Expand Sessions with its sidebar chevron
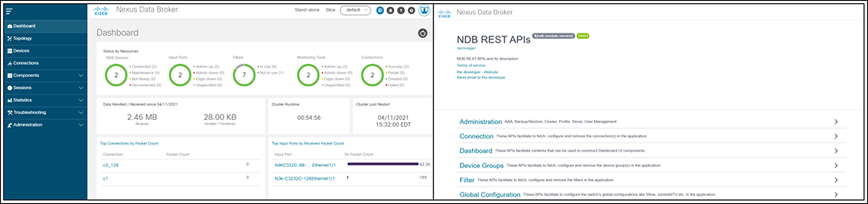 (x=81, y=88)
